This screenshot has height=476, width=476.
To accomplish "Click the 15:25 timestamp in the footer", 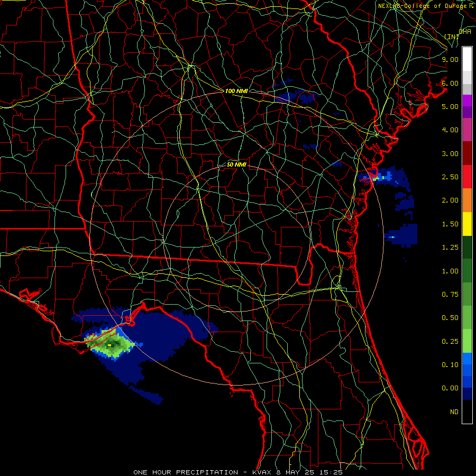I will point(331,472).
